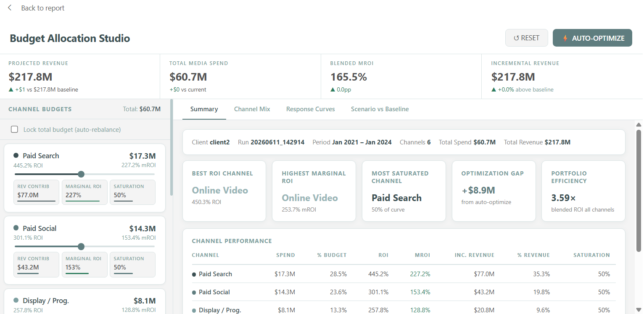The height and width of the screenshot is (314, 644).
Task: Click the Period Jan 2021 – Jan 2024 text
Action: click(352, 142)
